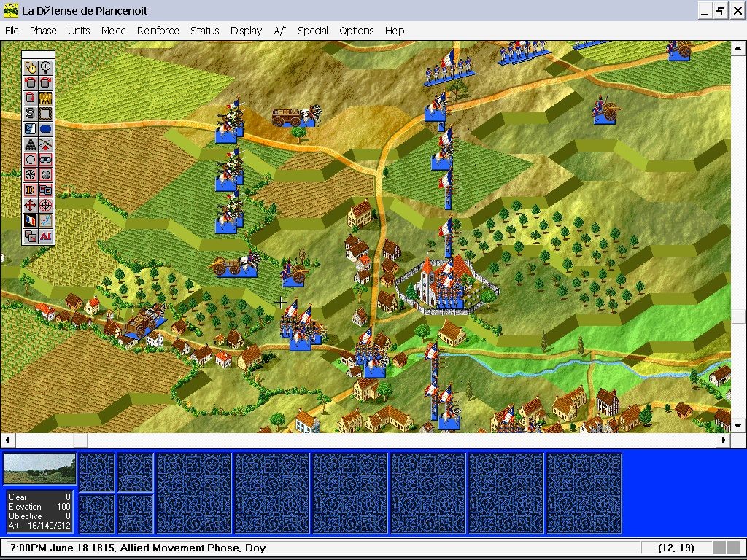Open the File menu
The image size is (747, 560).
(12, 31)
